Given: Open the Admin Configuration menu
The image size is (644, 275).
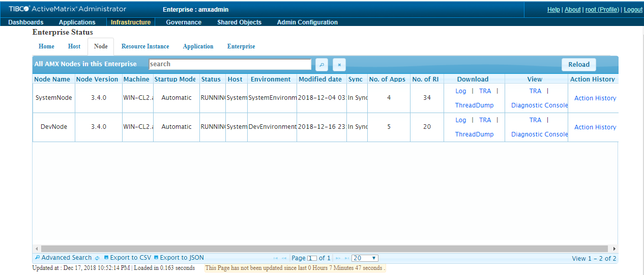Looking at the screenshot, I should (x=307, y=22).
